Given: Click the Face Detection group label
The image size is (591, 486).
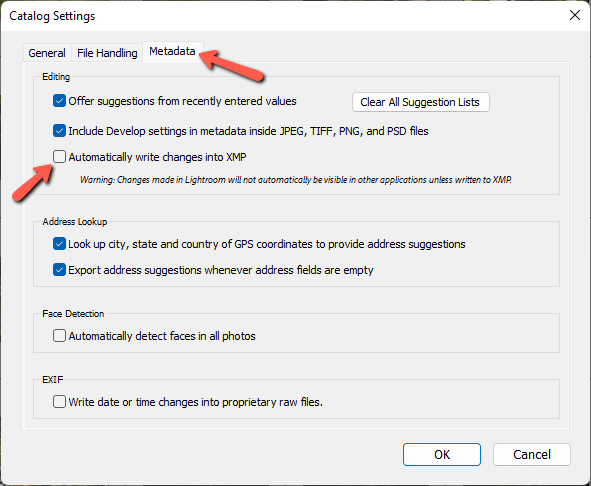Looking at the screenshot, I should tap(73, 314).
